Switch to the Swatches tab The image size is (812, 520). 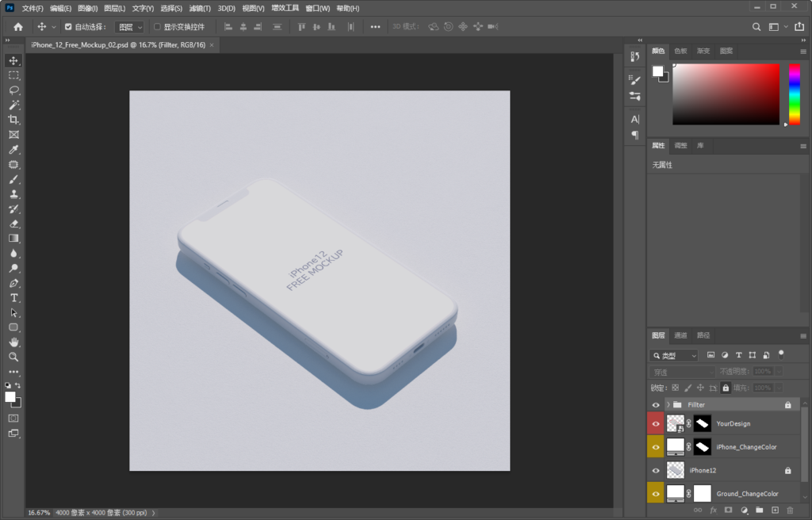(x=680, y=51)
